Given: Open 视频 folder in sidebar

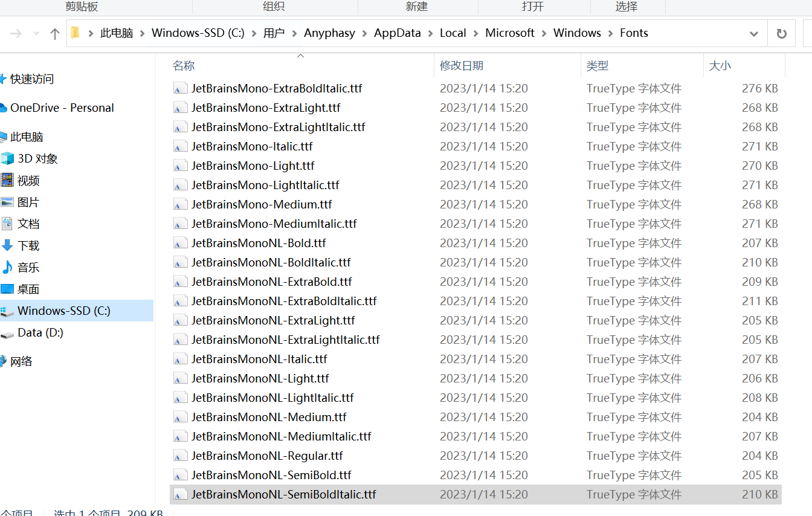Looking at the screenshot, I should point(28,181).
